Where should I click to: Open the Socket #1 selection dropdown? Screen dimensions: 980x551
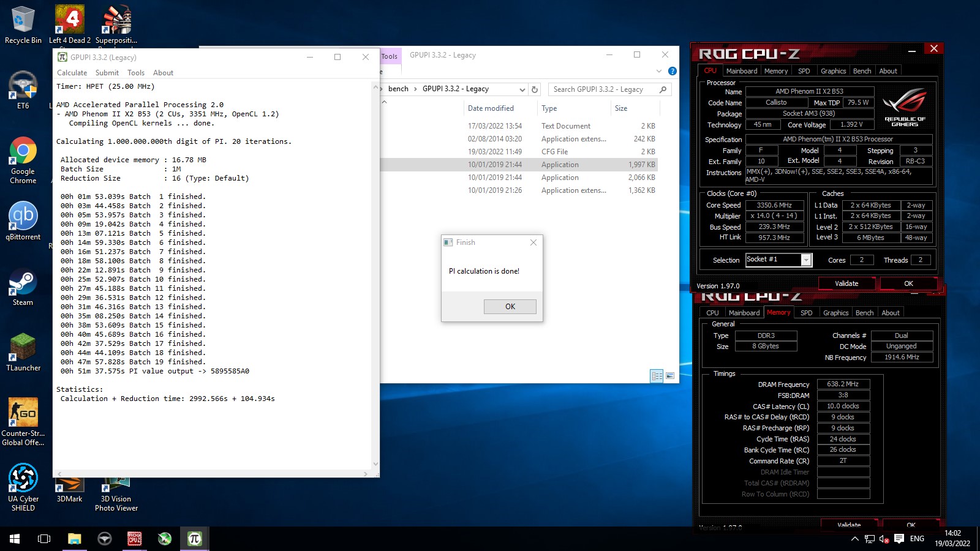pos(806,260)
